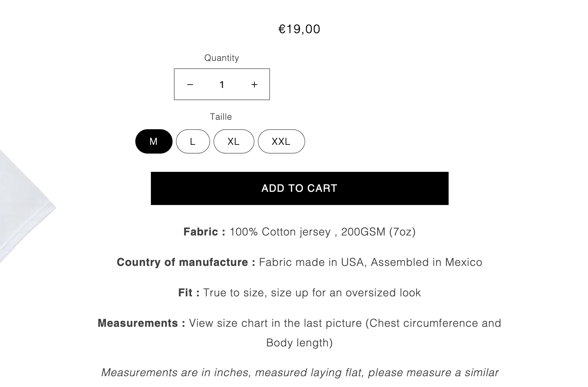This screenshot has width=588, height=387.
Task: Increase quantity with the plus icon
Action: (254, 84)
